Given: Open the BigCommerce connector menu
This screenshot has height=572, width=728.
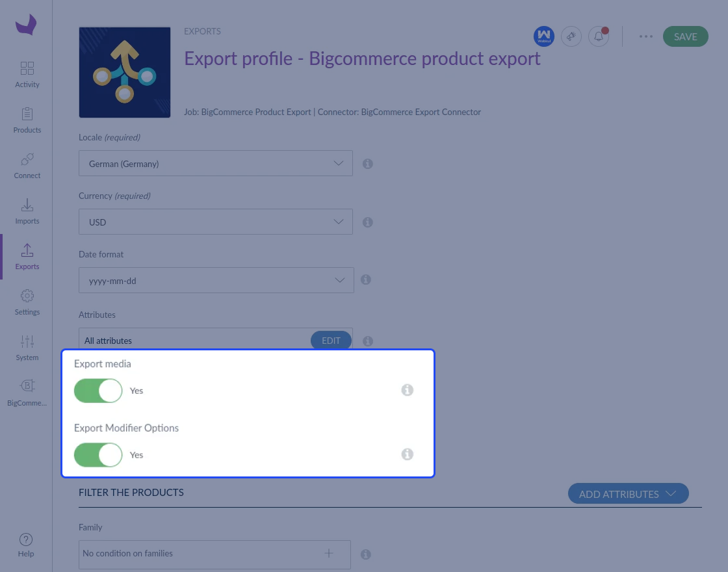Looking at the screenshot, I should click(27, 393).
